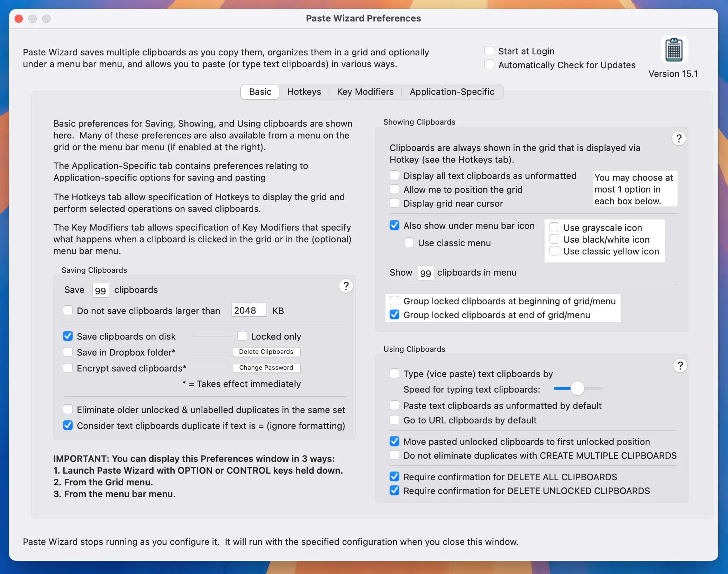Check Use black/white icon
This screenshot has height=574, width=728.
point(554,239)
